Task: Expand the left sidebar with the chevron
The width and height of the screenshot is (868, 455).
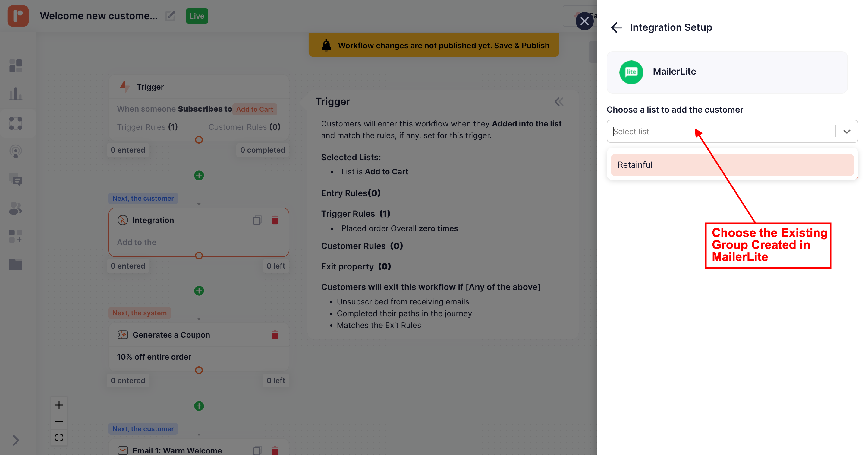Action: click(15, 440)
